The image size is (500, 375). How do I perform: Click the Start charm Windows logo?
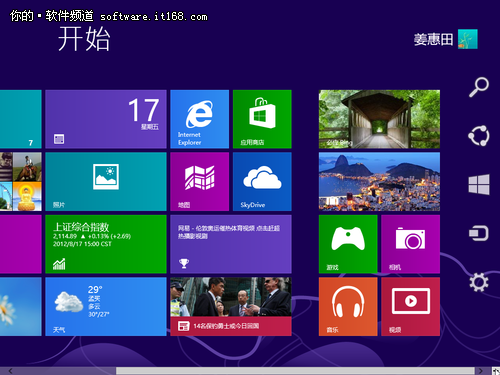click(479, 184)
